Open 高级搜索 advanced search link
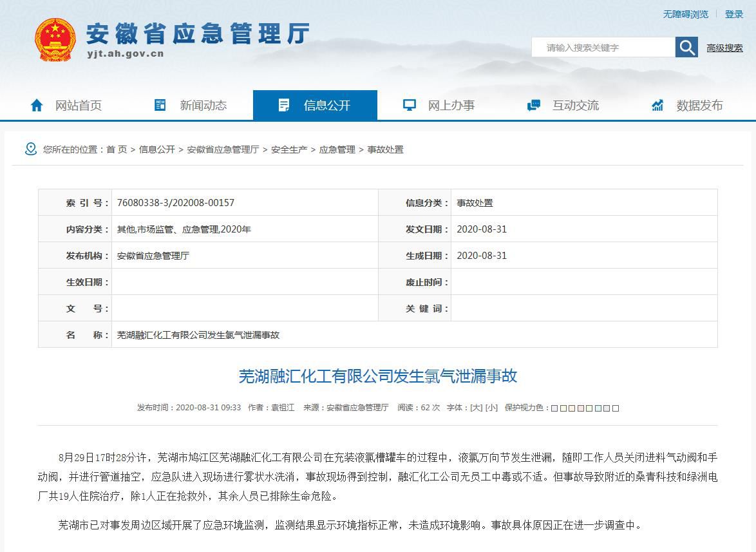 724,48
